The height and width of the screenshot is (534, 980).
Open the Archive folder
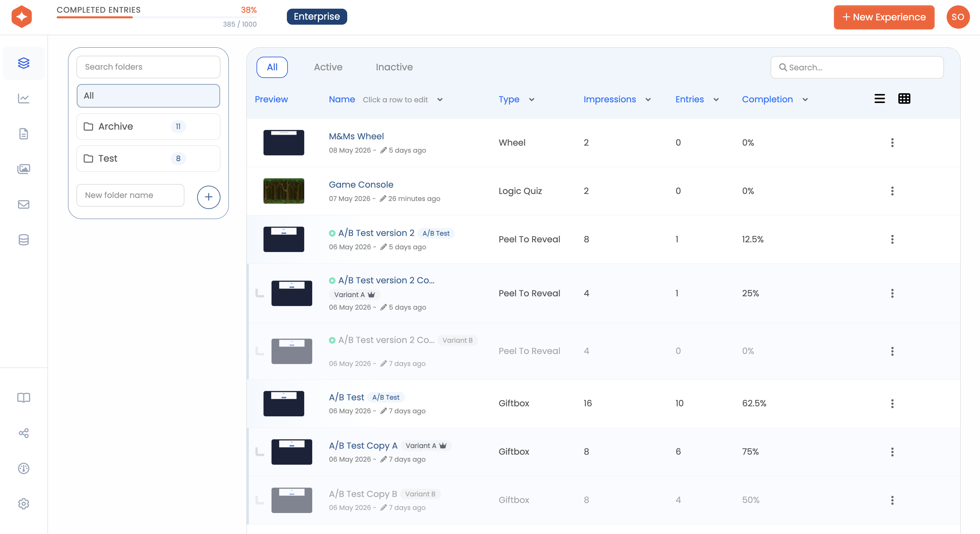point(148,127)
